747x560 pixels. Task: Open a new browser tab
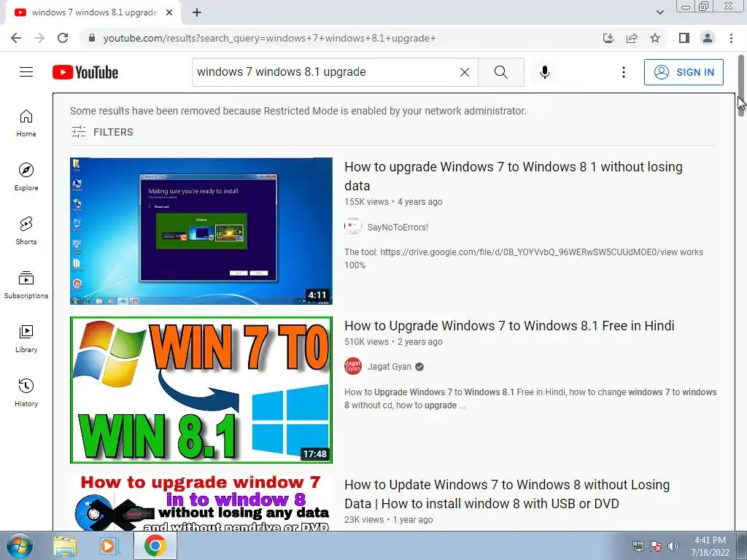(197, 12)
